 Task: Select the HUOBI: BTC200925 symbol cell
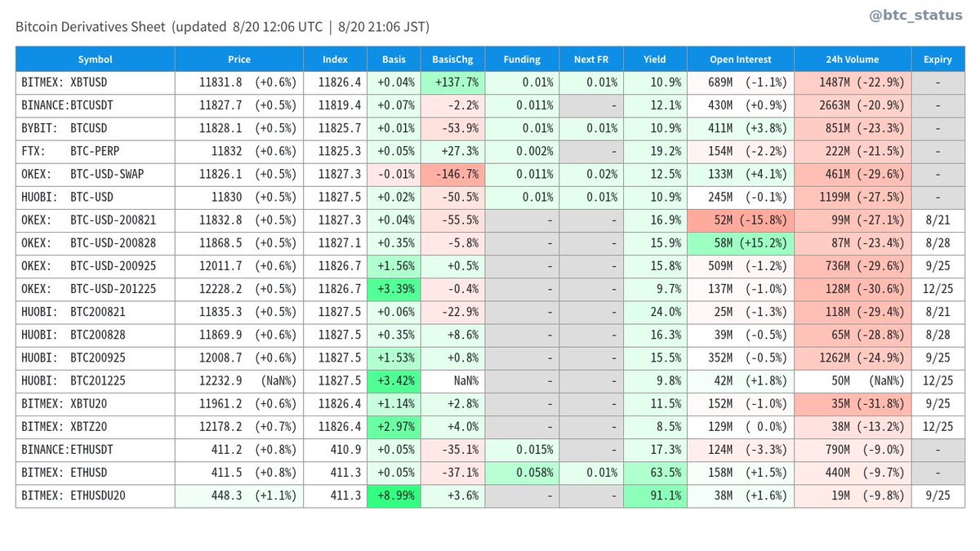[96, 358]
